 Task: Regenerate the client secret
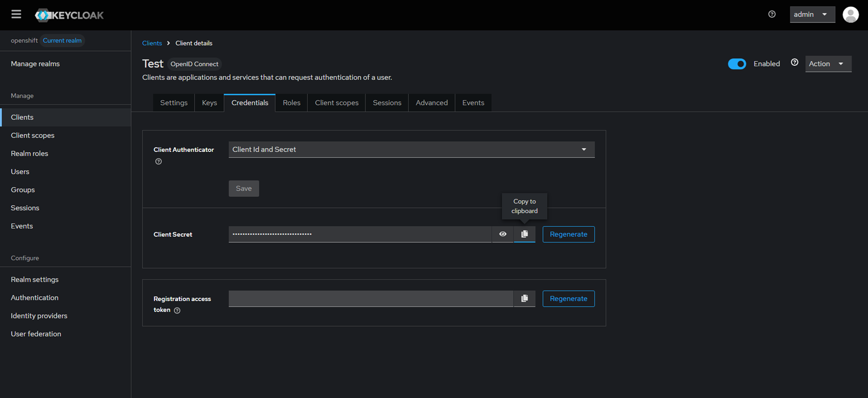point(568,234)
